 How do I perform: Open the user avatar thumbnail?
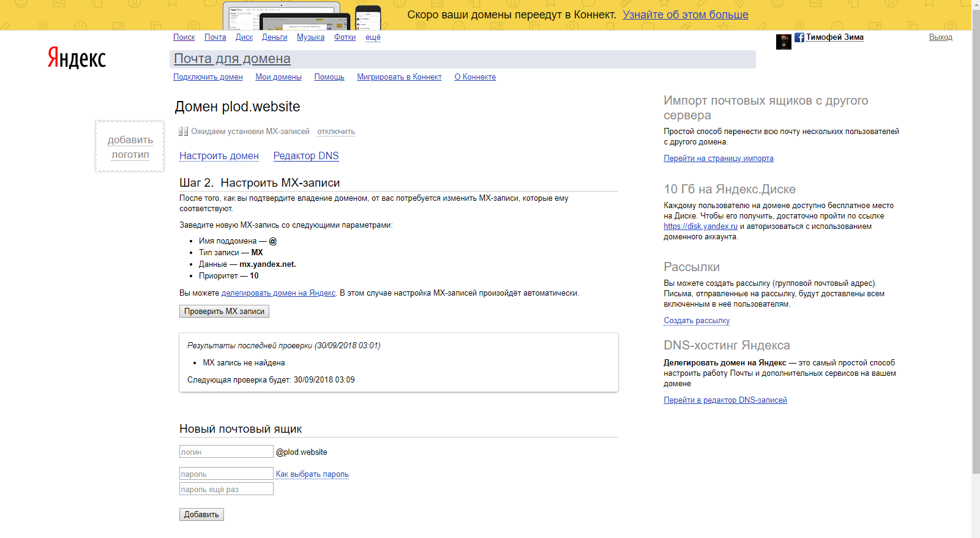click(x=784, y=42)
